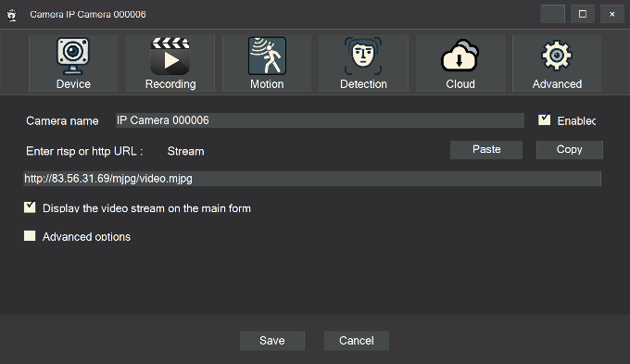
Task: Switch to the Cloud tab label
Action: pos(460,84)
